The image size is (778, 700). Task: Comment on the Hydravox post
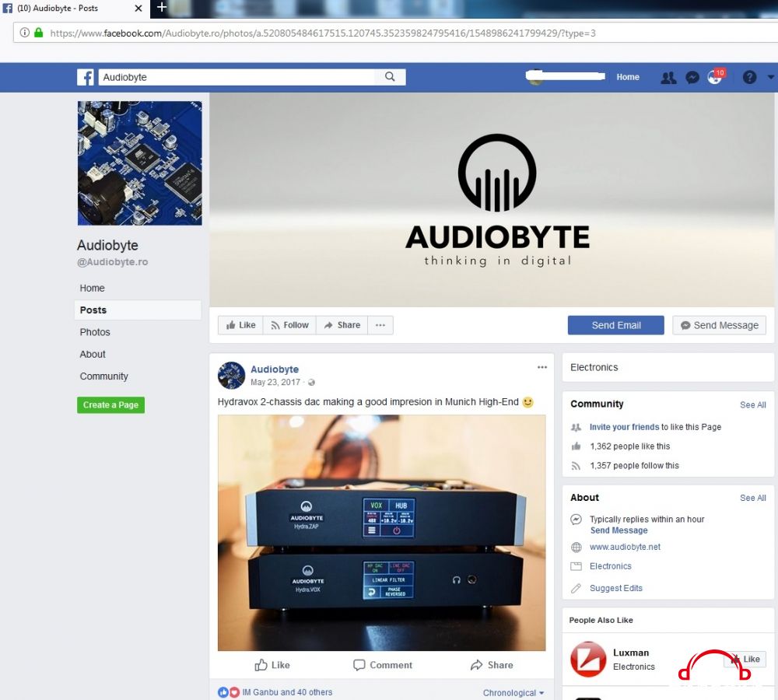click(x=383, y=665)
